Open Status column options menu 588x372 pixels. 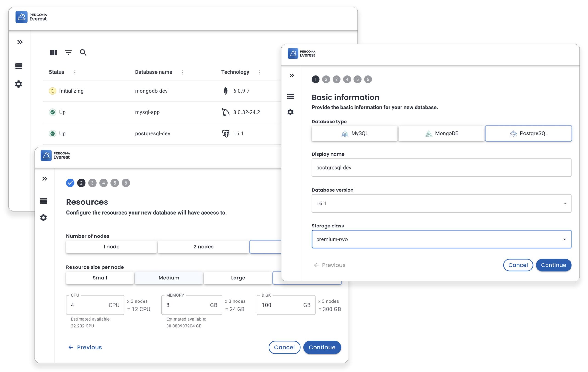(x=75, y=72)
